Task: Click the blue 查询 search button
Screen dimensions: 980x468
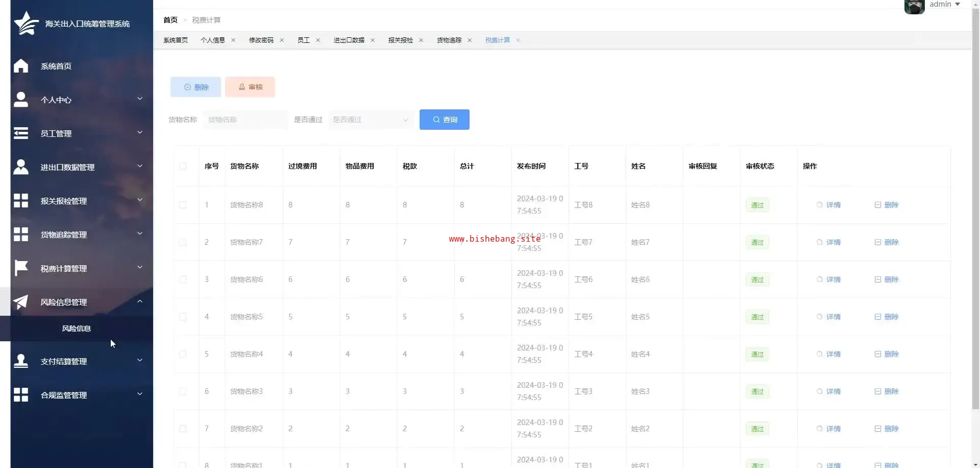Action: tap(444, 120)
